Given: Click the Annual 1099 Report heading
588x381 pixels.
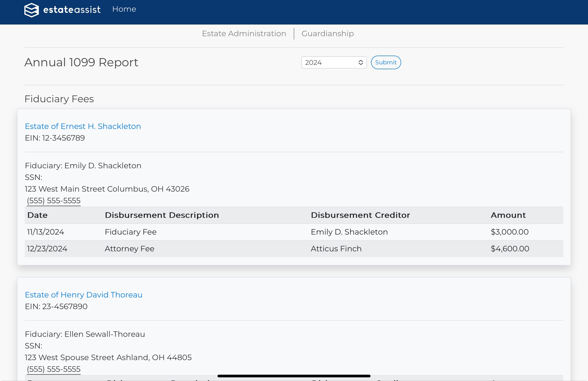Looking at the screenshot, I should pyautogui.click(x=81, y=62).
